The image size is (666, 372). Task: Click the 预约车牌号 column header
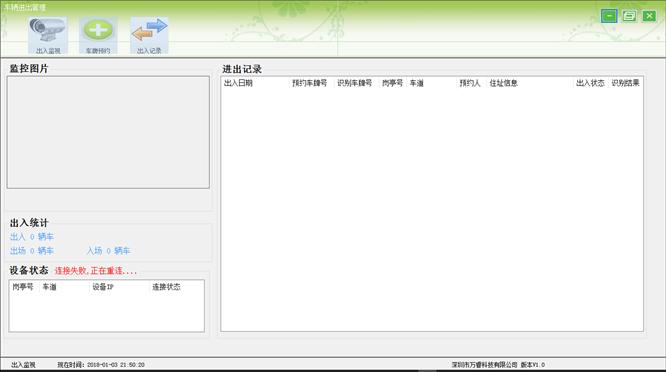310,83
